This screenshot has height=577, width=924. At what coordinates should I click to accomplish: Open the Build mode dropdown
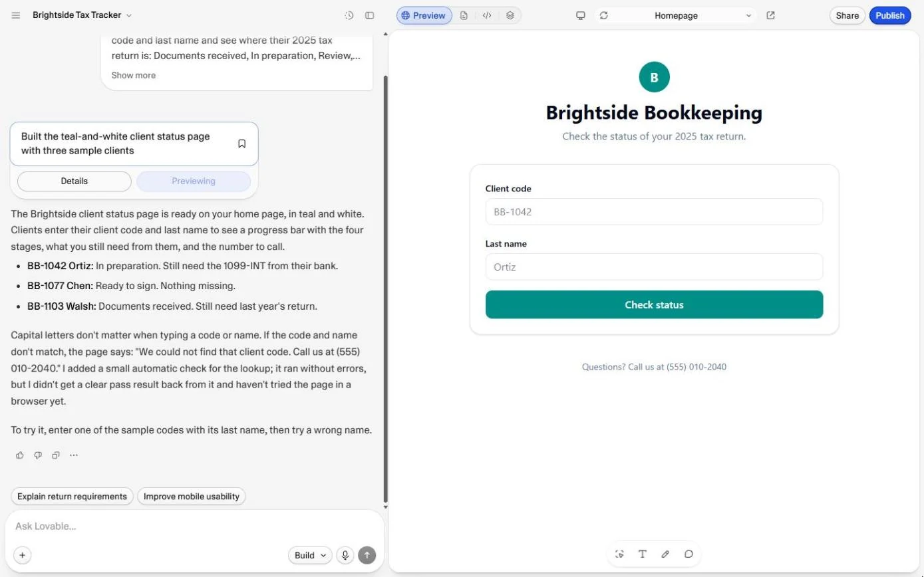(x=310, y=555)
